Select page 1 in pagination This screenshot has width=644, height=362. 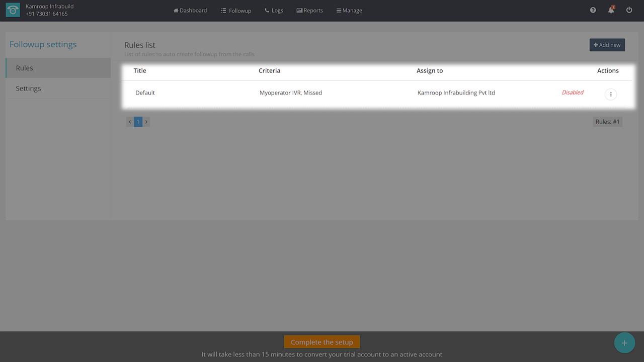[x=138, y=122]
